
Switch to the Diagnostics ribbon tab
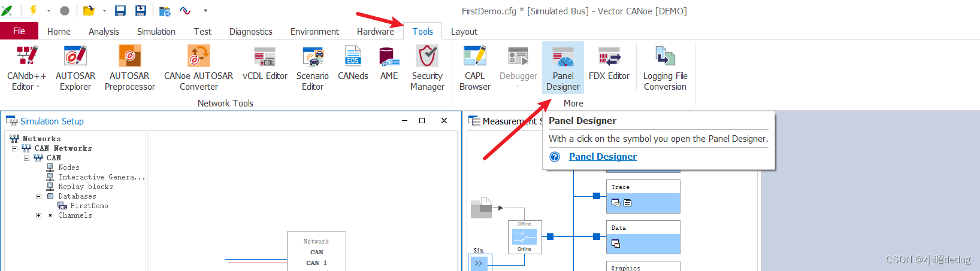coord(251,32)
